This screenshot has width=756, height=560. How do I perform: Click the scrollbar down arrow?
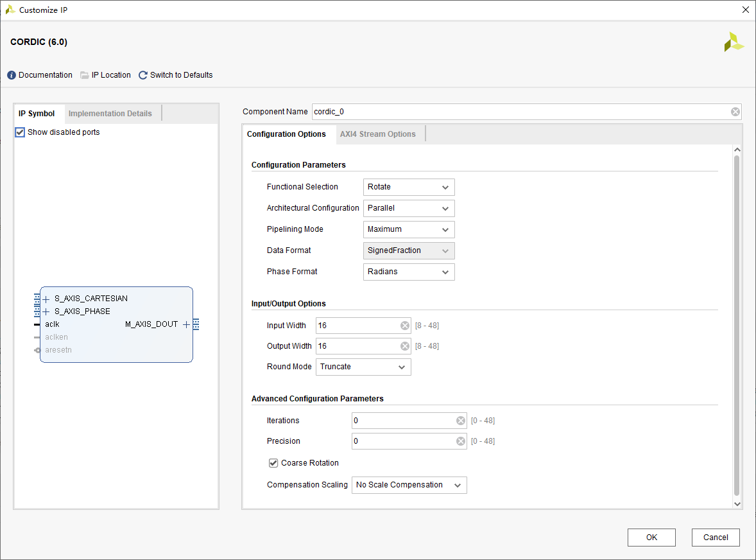pyautogui.click(x=737, y=504)
